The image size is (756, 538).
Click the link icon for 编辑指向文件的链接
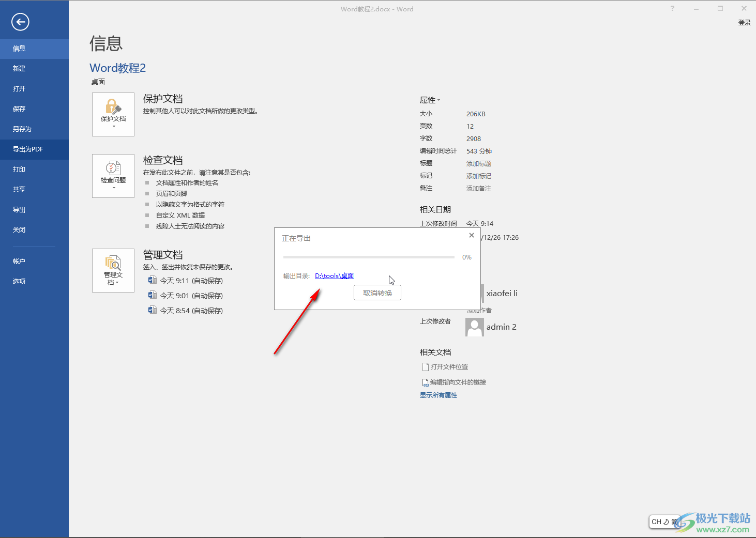click(x=426, y=382)
